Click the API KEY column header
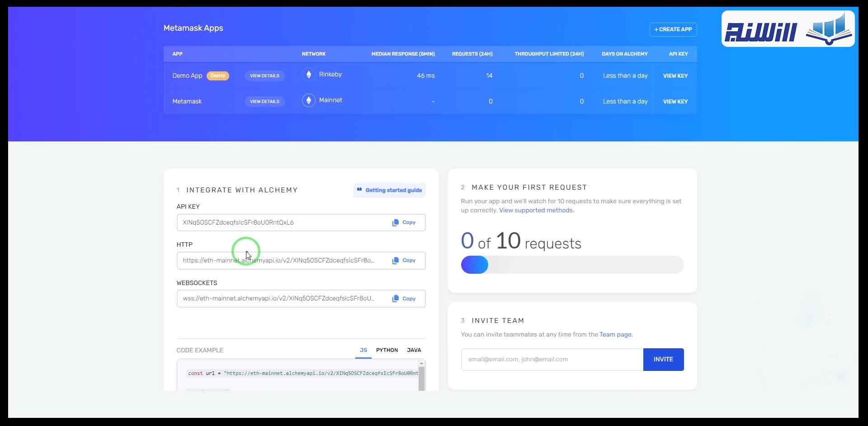868x426 pixels. coord(678,54)
